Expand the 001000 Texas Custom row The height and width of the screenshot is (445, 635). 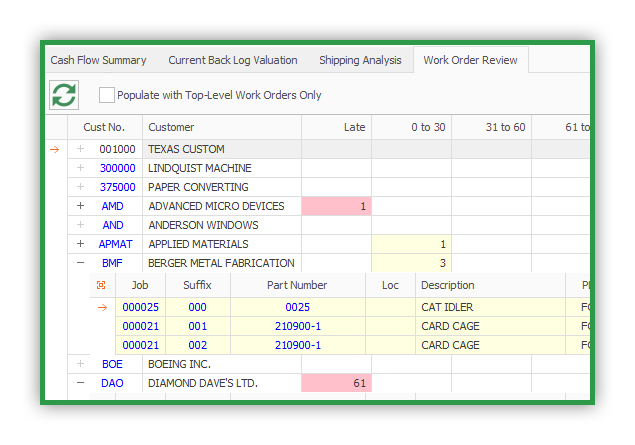(x=81, y=149)
